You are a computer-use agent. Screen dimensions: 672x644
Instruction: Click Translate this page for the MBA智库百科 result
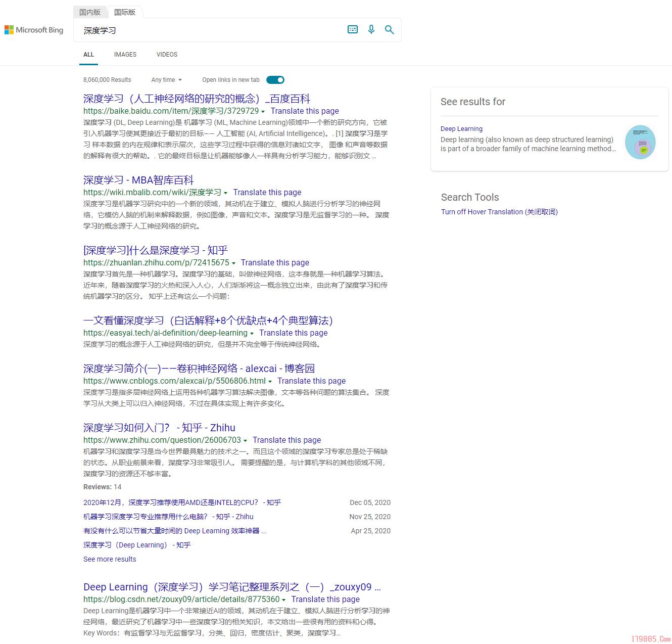267,192
